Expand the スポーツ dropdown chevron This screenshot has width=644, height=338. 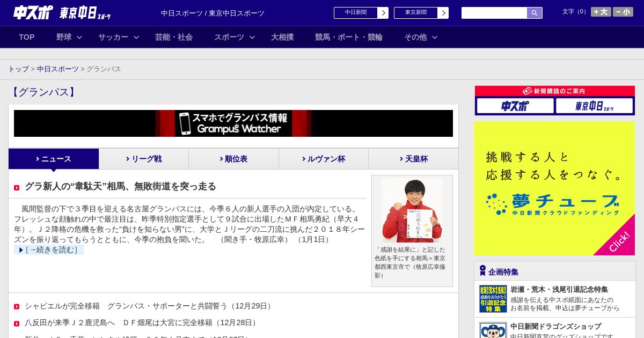[252, 37]
